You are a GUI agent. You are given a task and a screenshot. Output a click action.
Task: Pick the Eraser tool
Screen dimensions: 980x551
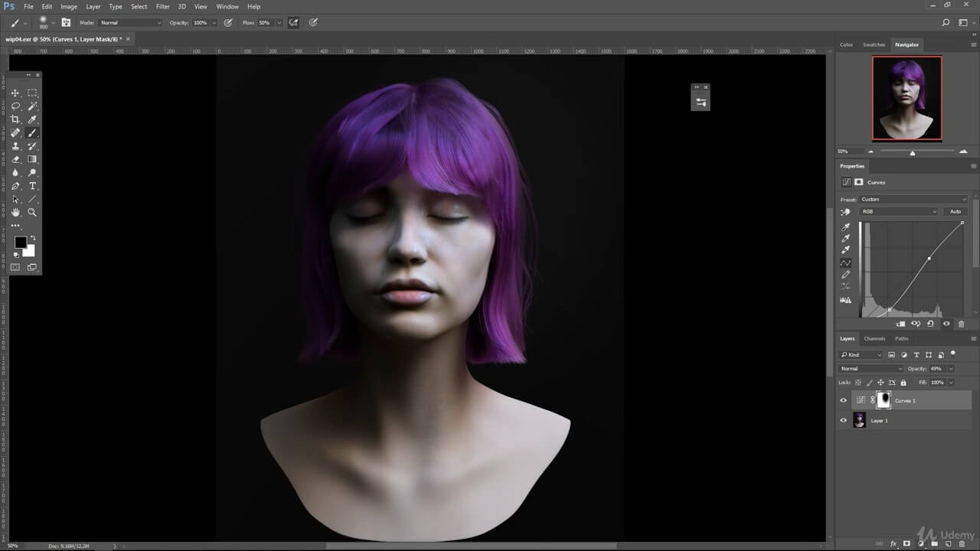tap(15, 159)
